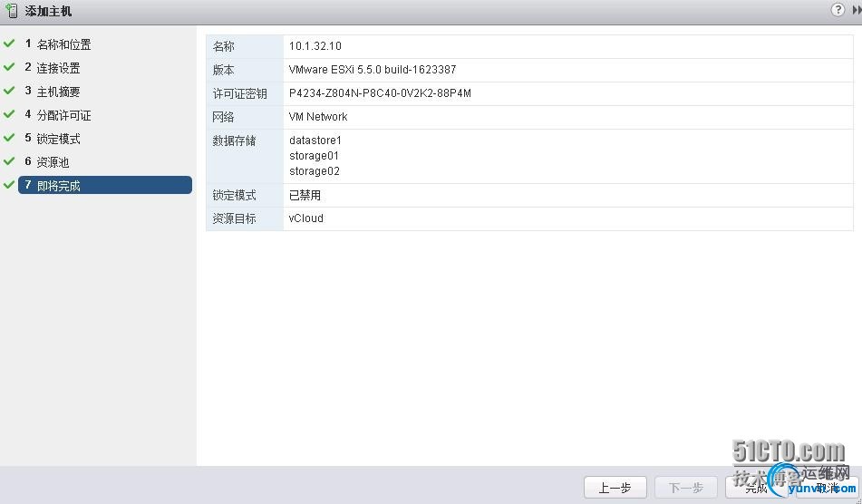Viewport: 862px width, 504px height.
Task: Select resource target value vCloud
Action: pyautogui.click(x=305, y=218)
